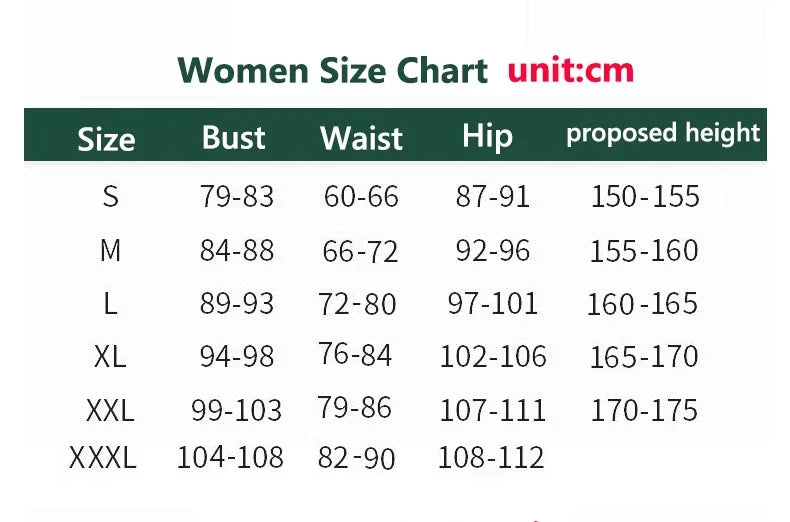Click the Size column header
790x522 pixels.
[x=106, y=140]
